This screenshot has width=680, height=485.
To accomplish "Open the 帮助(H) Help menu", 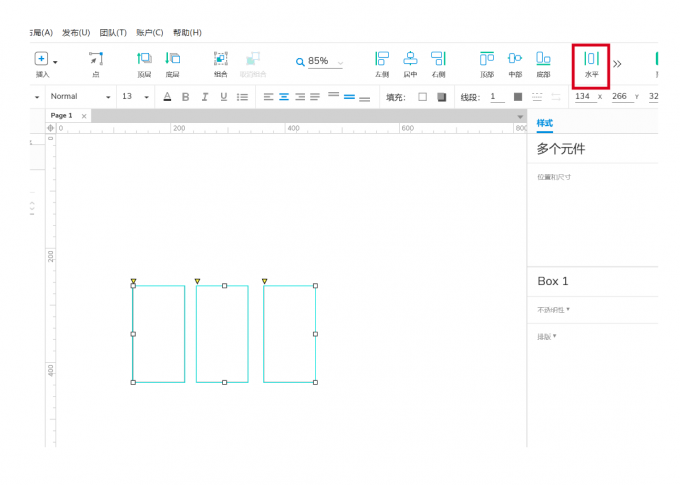I will (x=187, y=33).
